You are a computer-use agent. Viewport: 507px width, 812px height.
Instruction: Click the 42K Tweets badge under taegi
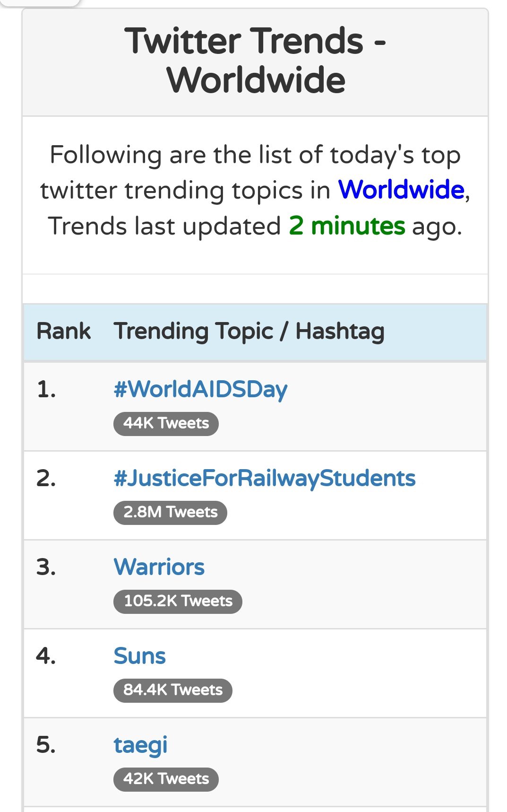tap(166, 779)
